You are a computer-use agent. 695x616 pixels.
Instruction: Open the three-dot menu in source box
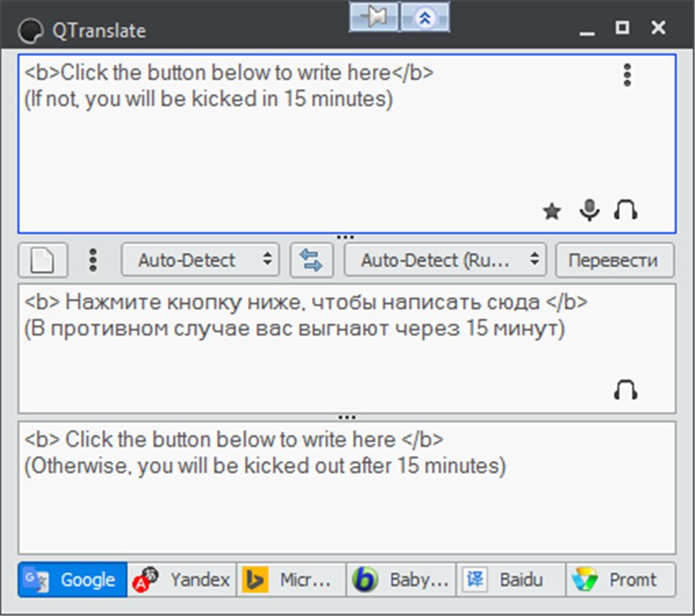pos(627,75)
